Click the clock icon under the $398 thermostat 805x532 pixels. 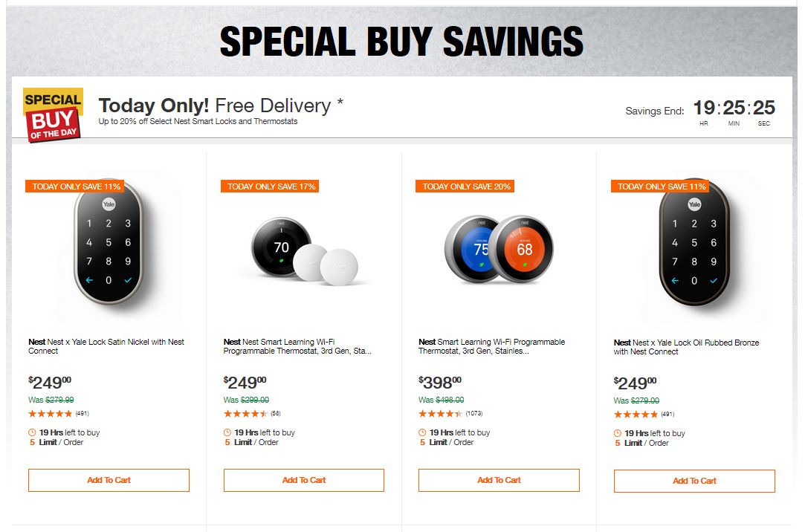tap(422, 432)
